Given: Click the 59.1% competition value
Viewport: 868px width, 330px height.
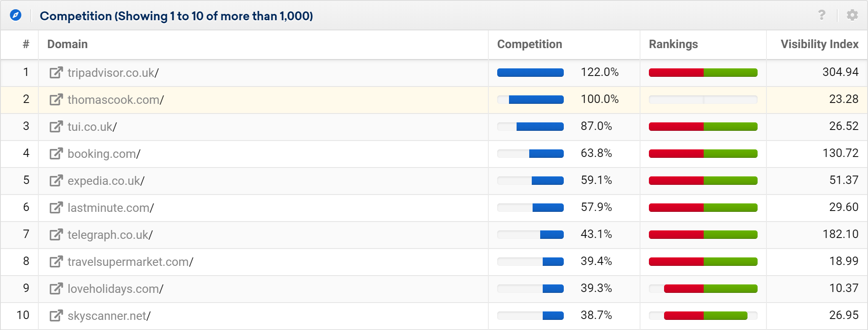Looking at the screenshot, I should pos(596,180).
